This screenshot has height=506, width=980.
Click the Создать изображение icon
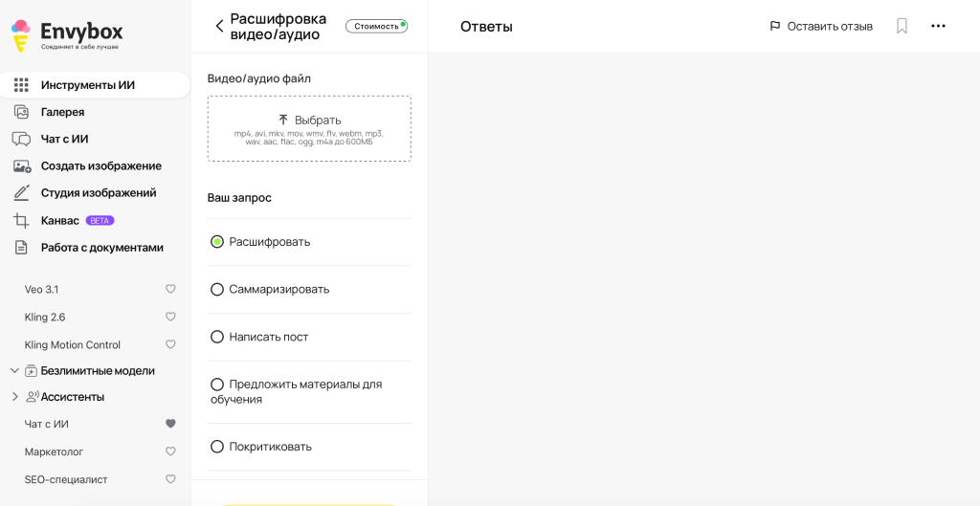[22, 166]
